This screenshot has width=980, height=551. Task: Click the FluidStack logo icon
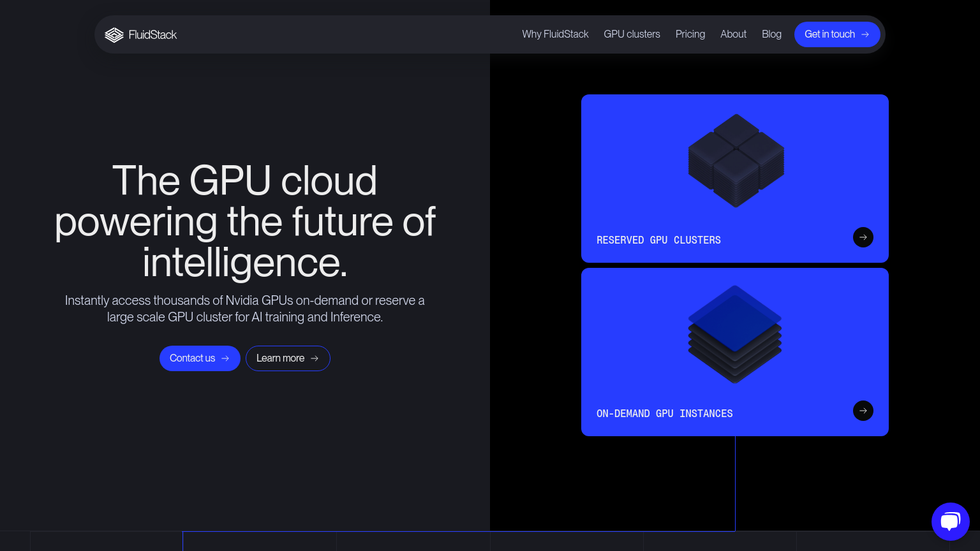(x=114, y=34)
